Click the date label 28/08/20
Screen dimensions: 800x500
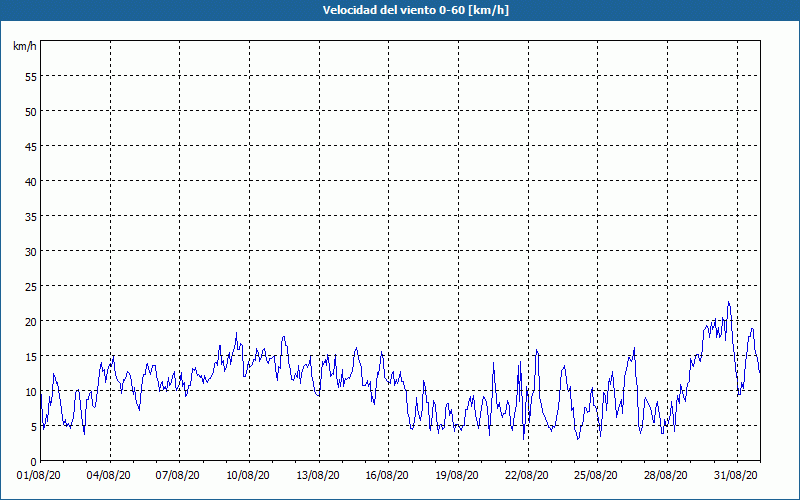tap(665, 476)
